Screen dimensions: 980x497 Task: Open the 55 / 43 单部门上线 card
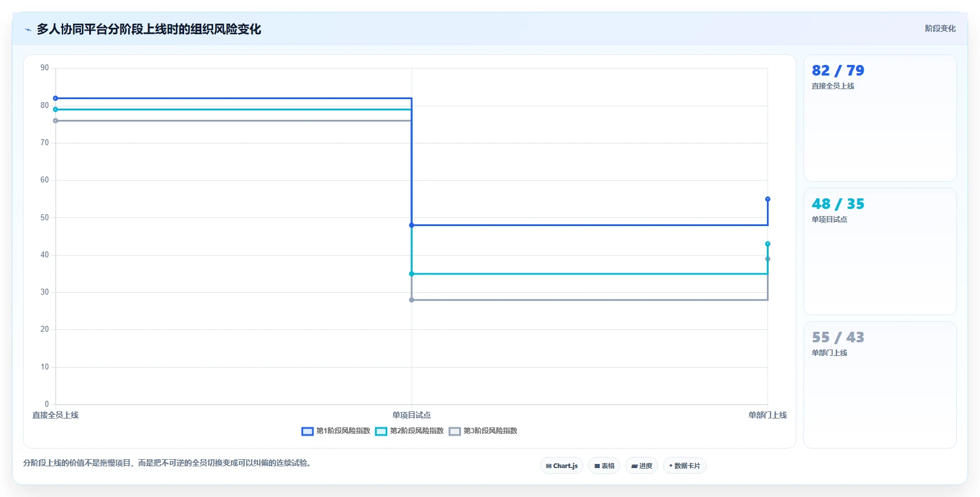[880, 385]
